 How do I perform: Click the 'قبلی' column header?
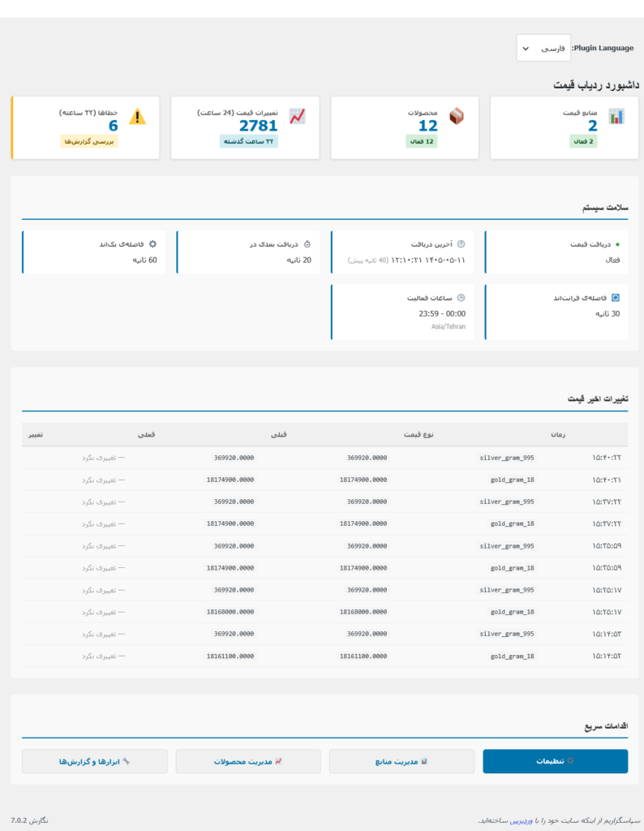click(x=278, y=435)
